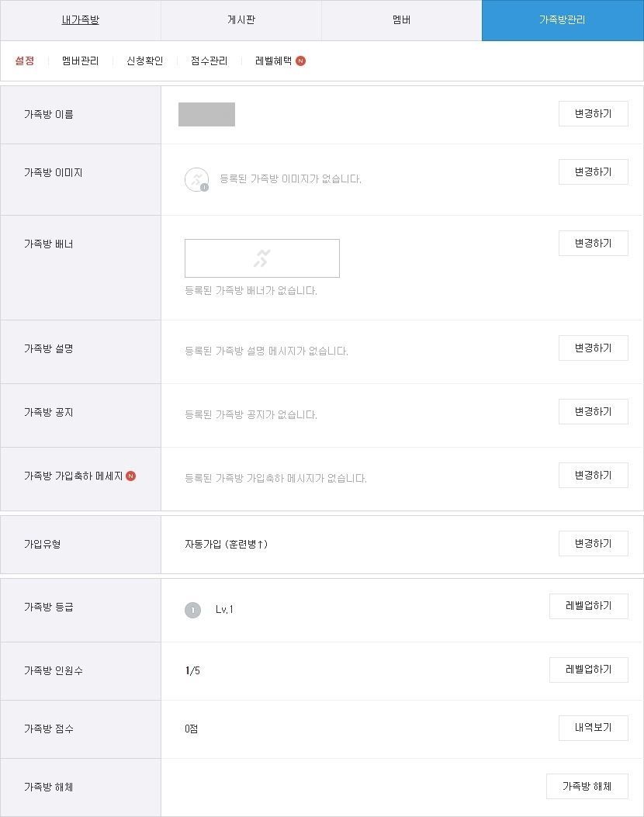Switch to the 게시판 tab
The image size is (644, 817).
pos(241,20)
